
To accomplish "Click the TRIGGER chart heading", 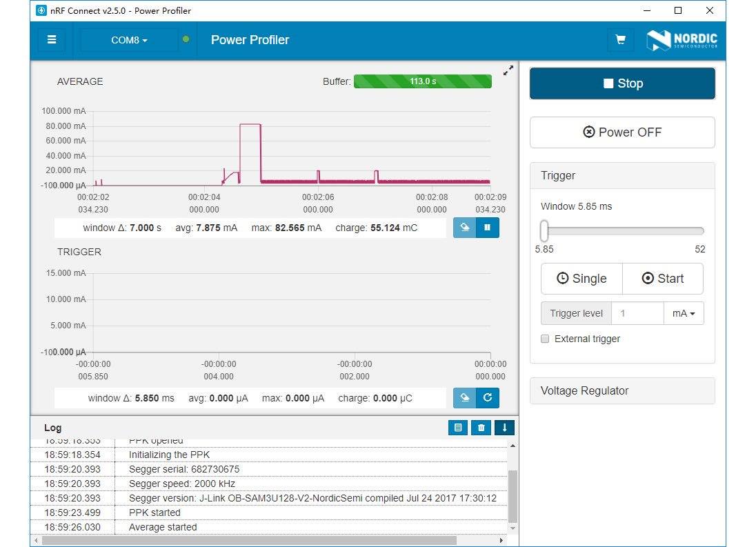I will click(x=79, y=252).
